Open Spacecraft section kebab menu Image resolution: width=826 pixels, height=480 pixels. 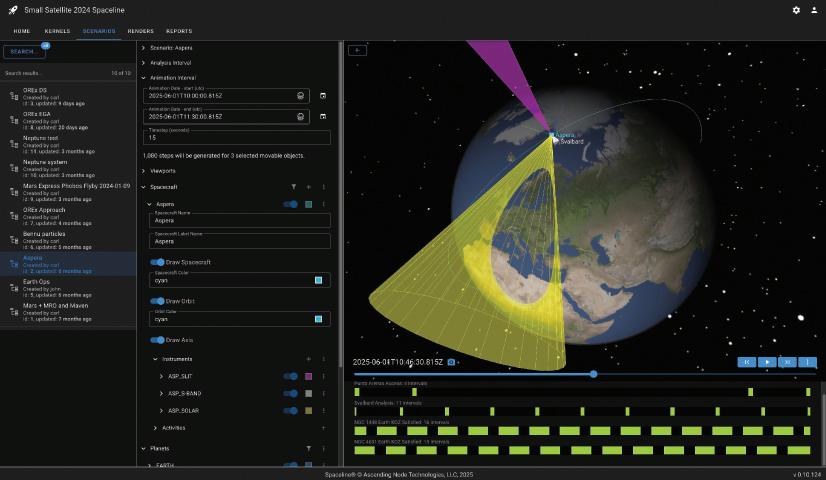point(323,187)
